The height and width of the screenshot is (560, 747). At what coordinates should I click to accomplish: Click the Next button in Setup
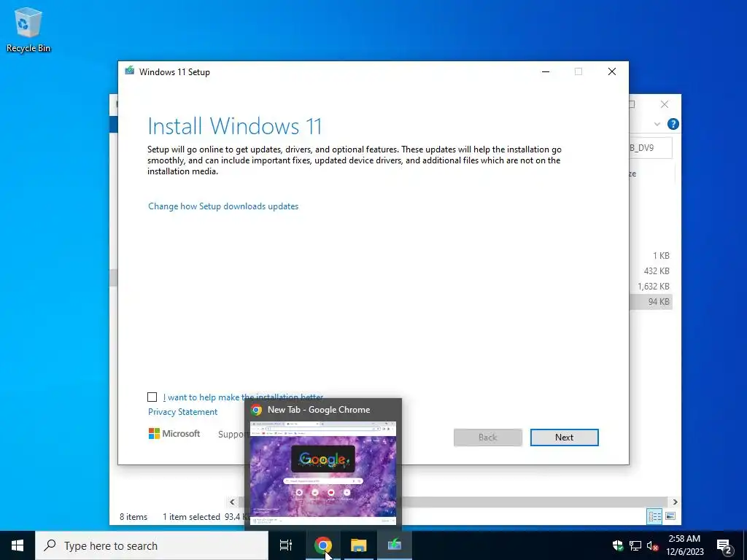[x=564, y=437]
